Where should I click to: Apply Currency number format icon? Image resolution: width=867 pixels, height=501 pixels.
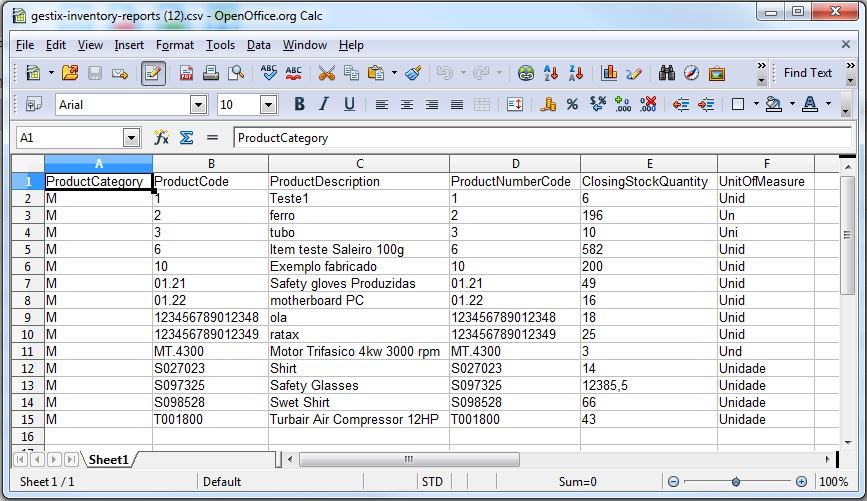tap(547, 104)
